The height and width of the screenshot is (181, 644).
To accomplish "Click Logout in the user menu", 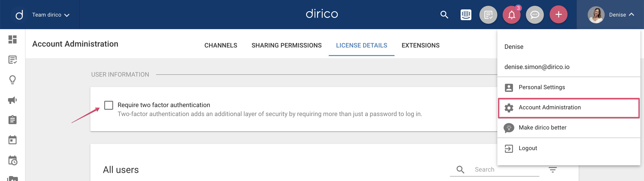I will (x=527, y=148).
